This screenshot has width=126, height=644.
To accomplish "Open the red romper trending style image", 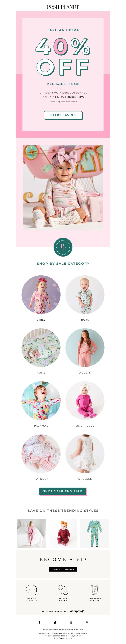I will coord(63,533).
